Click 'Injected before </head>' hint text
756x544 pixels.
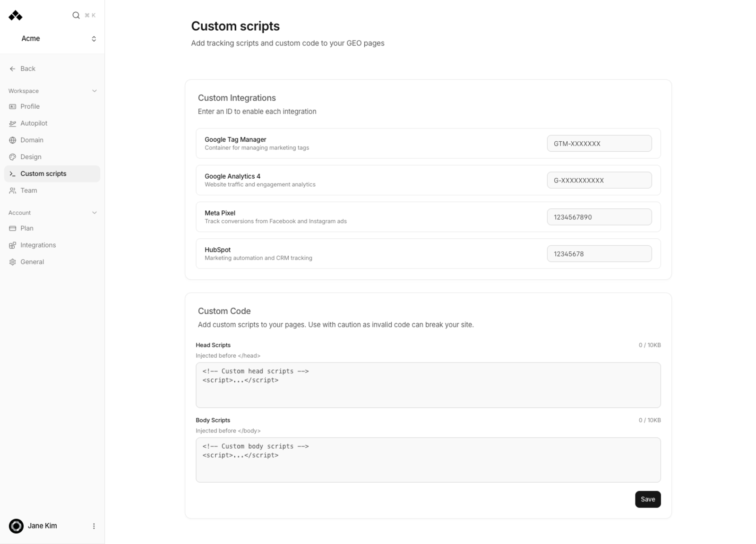228,355
